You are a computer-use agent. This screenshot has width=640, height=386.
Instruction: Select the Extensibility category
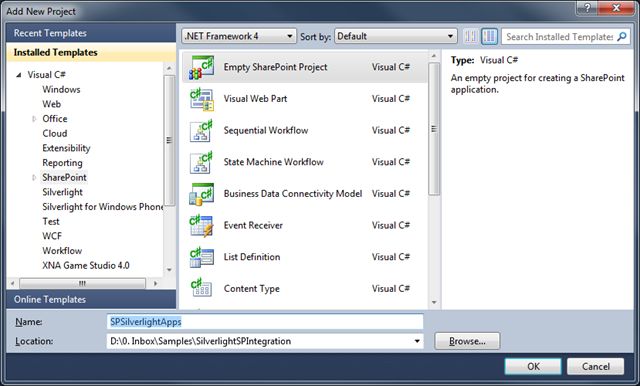click(x=66, y=148)
